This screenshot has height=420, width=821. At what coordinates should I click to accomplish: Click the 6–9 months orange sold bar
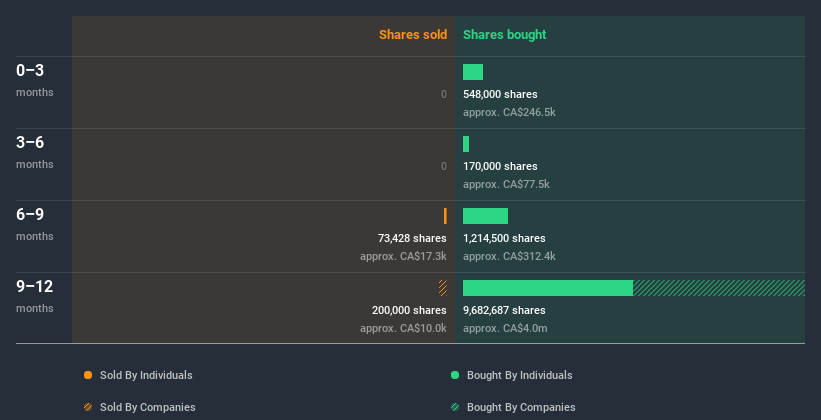(x=445, y=216)
